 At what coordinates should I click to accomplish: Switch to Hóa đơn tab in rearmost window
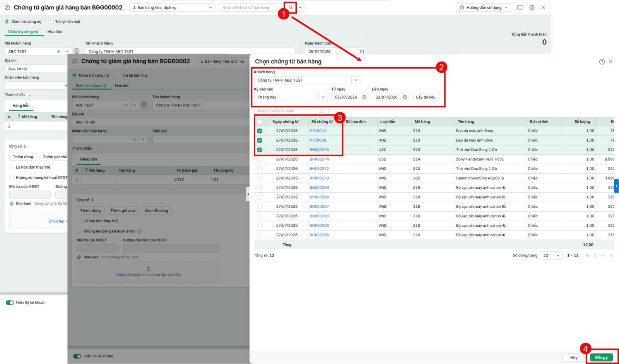pyautogui.click(x=55, y=32)
